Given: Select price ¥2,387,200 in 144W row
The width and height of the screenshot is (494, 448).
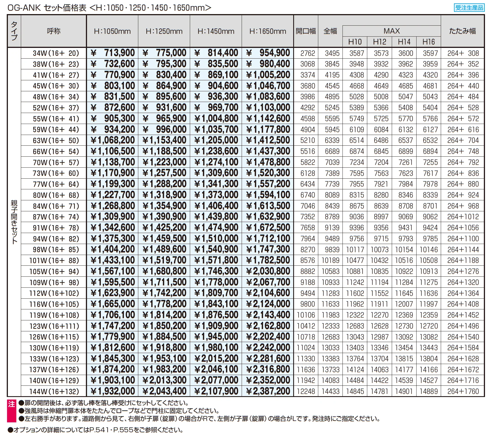Looking at the screenshot, I should tap(268, 391).
